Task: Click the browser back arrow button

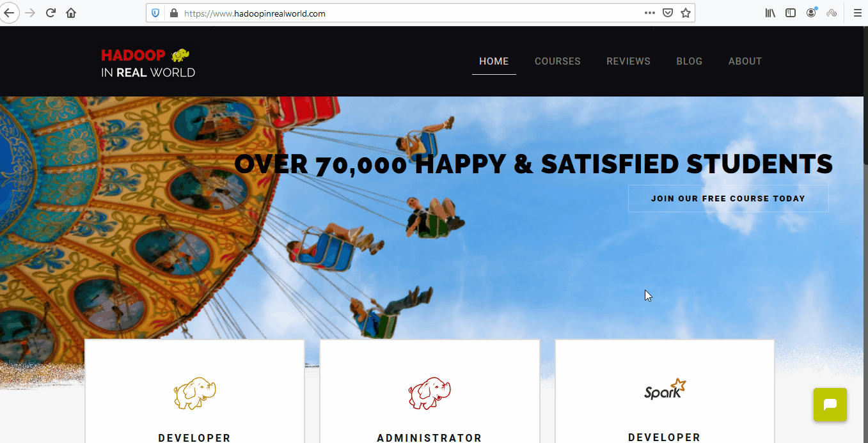Action: tap(9, 13)
